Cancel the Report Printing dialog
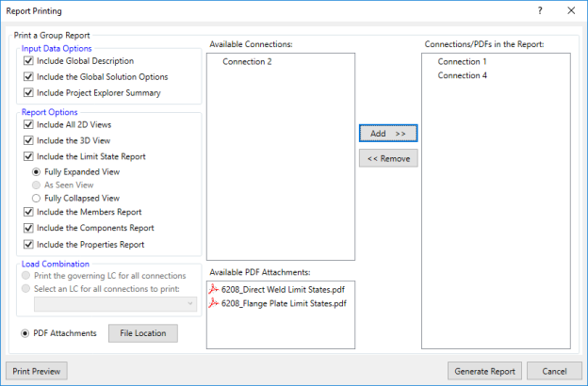This screenshot has height=386, width=588. tap(554, 371)
